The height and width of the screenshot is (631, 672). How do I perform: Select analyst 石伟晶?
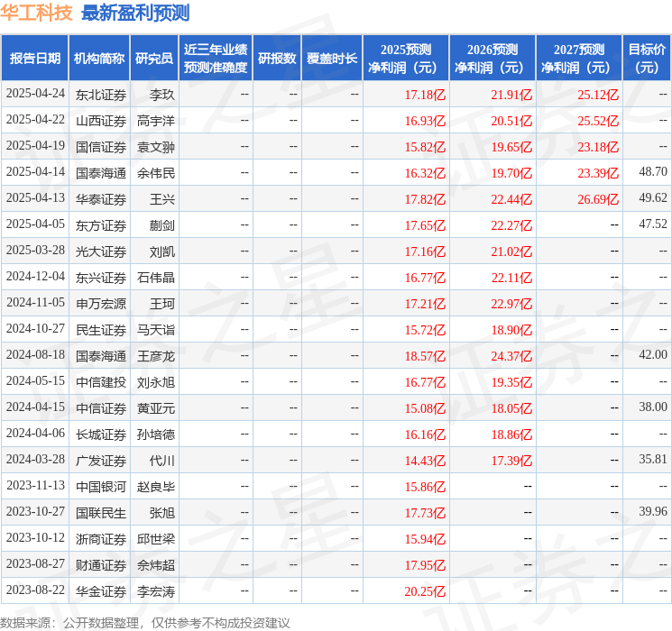[156, 278]
